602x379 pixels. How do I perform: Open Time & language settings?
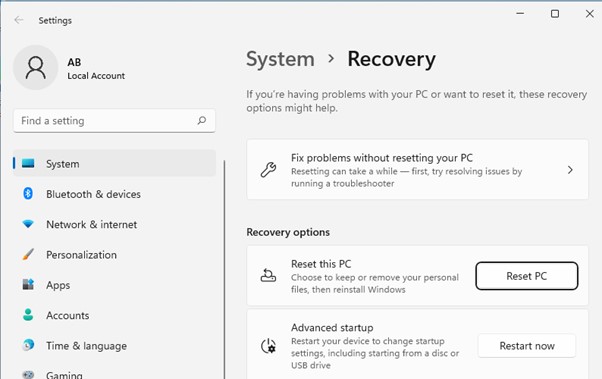[x=114, y=346]
